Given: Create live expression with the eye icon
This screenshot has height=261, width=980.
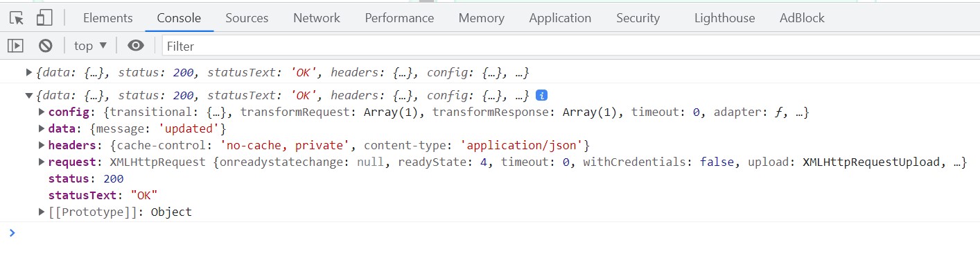Looking at the screenshot, I should click(x=136, y=46).
